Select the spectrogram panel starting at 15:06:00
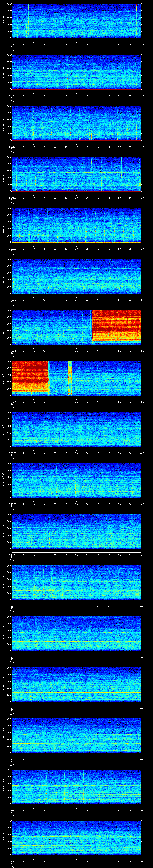 point(76,276)
